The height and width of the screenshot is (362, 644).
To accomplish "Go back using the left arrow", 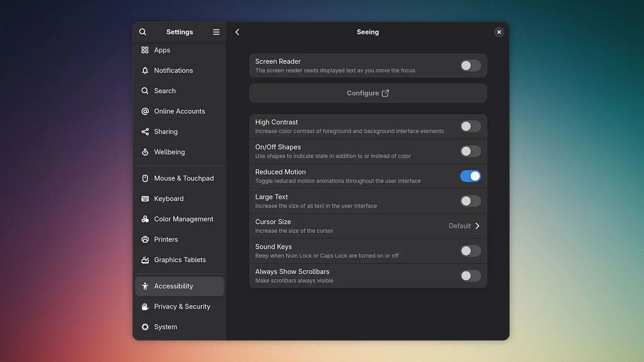I will [x=237, y=32].
